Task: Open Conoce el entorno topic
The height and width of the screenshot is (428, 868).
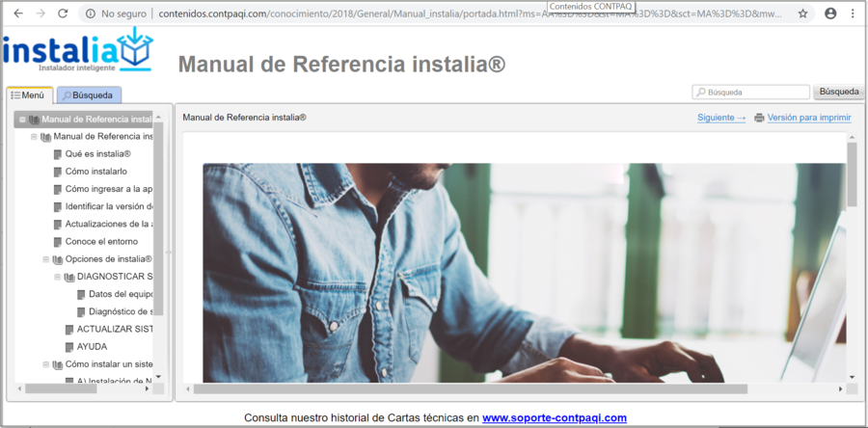Action: point(101,242)
